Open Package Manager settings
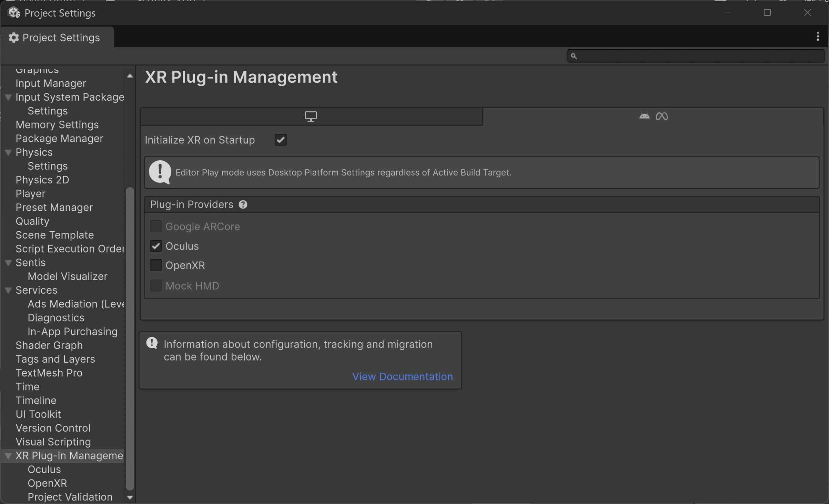Image resolution: width=829 pixels, height=504 pixels. (59, 139)
